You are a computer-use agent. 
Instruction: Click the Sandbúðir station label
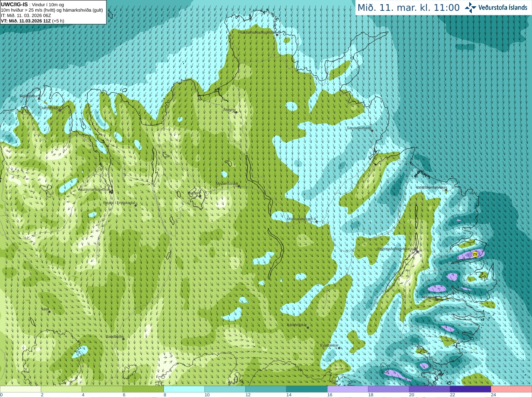pos(114,337)
